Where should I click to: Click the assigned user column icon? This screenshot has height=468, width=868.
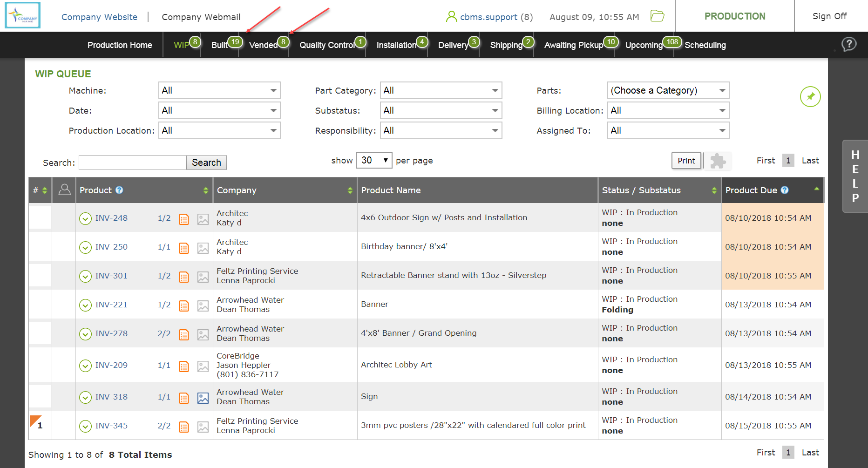point(64,190)
